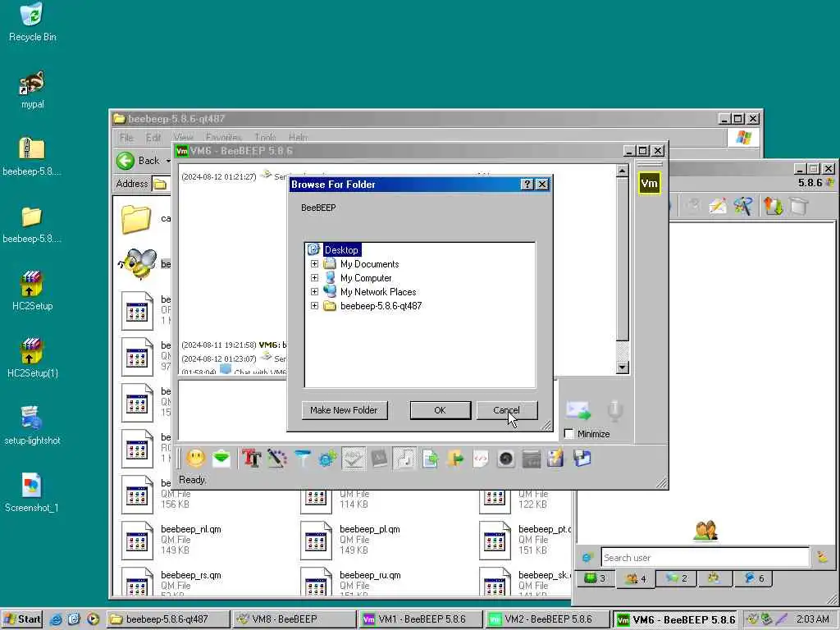The width and height of the screenshot is (840, 630).
Task: Switch to the green tab labeled 3
Action: click(596, 578)
